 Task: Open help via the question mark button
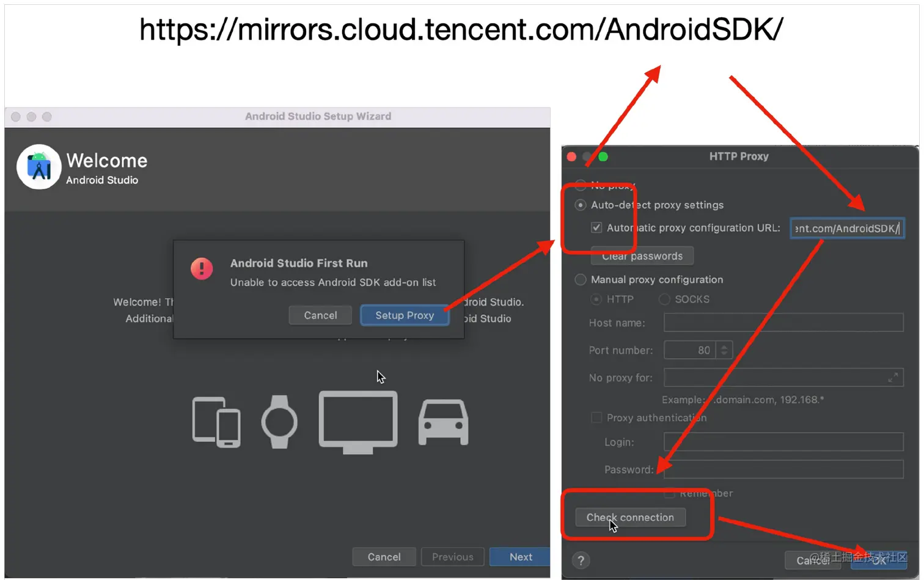coord(581,560)
